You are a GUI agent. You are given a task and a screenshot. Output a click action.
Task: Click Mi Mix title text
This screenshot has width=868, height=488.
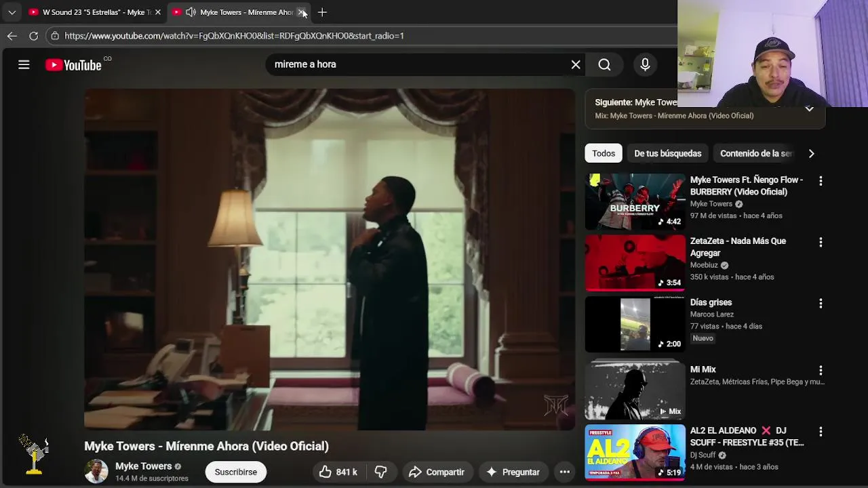[x=703, y=369]
